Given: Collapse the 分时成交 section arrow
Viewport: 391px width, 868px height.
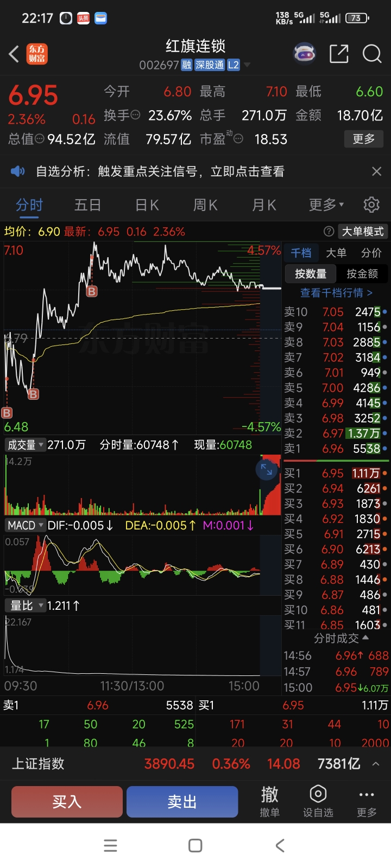Looking at the screenshot, I should (x=365, y=638).
